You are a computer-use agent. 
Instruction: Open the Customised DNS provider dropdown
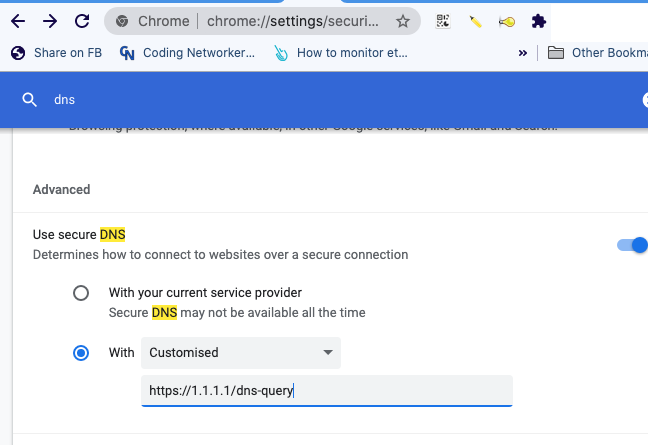pos(241,353)
